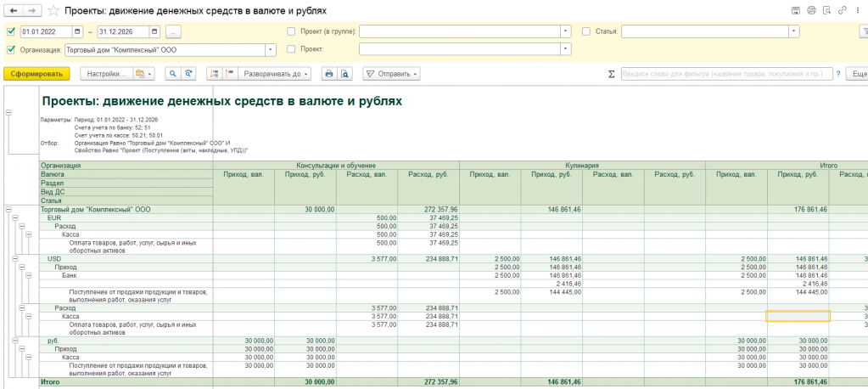
Task: Open print preview icon in report toolbar
Action: click(344, 73)
